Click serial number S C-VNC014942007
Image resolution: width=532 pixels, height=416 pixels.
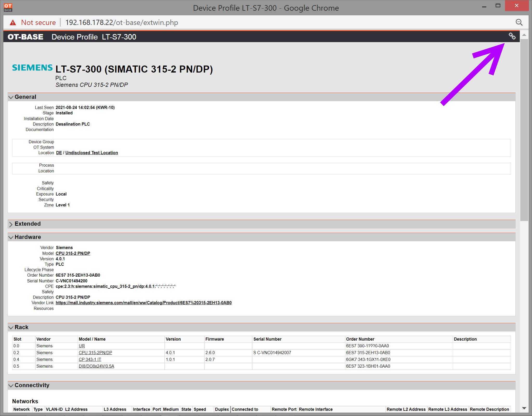(272, 353)
